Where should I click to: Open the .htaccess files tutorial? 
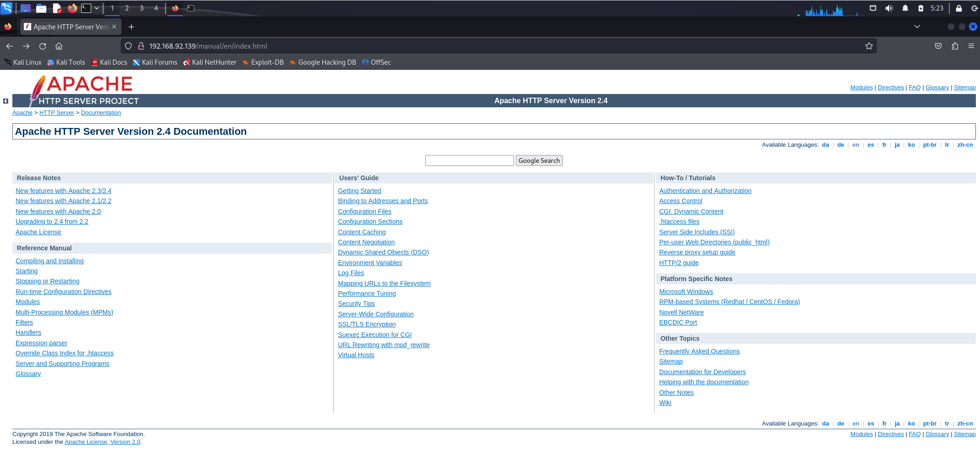(x=679, y=221)
